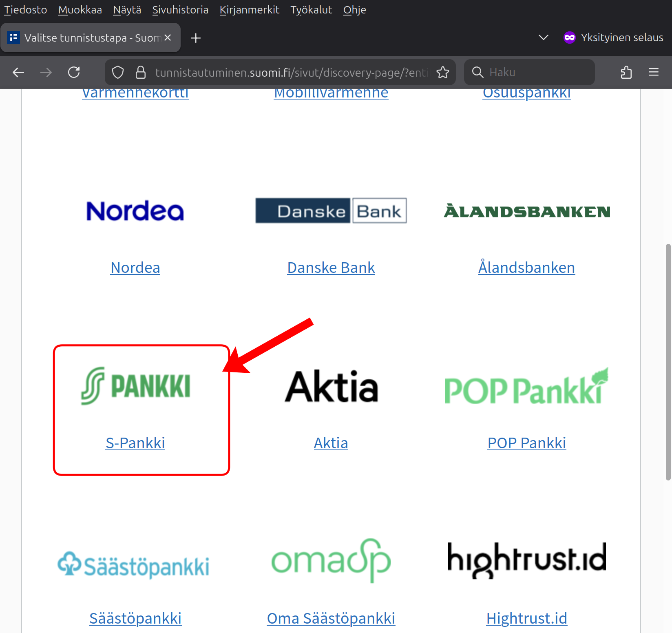Reload the current page

pyautogui.click(x=74, y=73)
